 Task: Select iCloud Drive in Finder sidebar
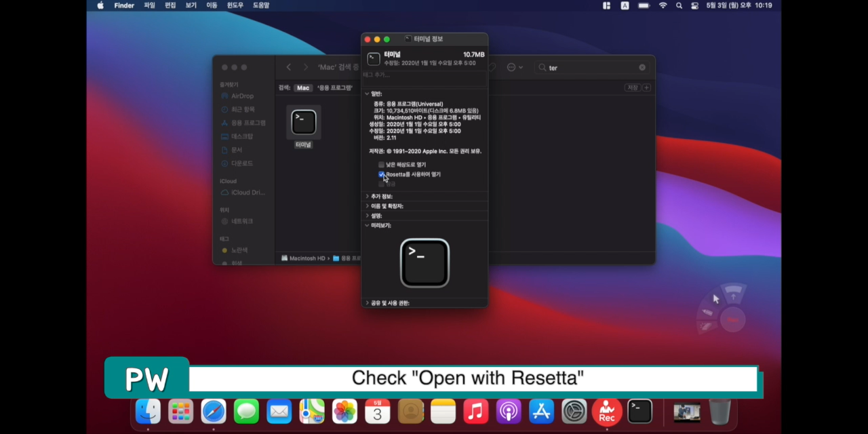242,193
